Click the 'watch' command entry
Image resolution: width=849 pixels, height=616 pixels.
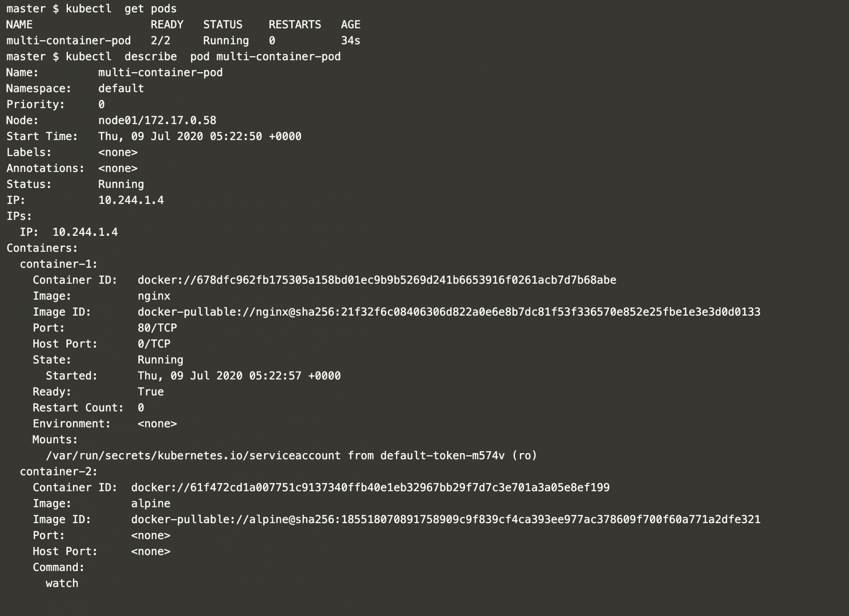pos(62,583)
